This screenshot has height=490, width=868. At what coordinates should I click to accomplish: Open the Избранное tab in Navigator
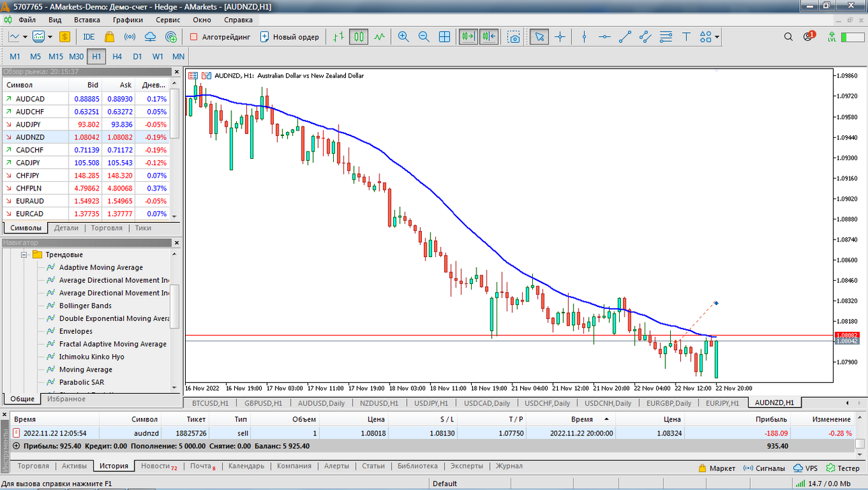point(66,398)
